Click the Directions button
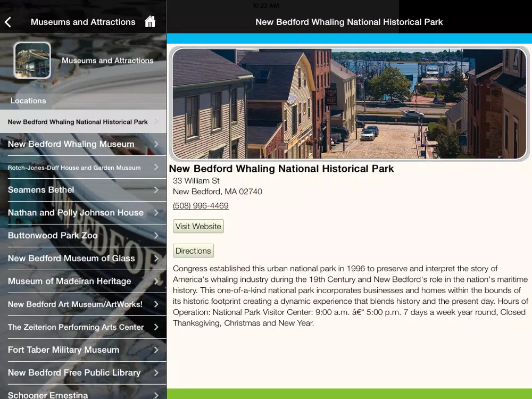 194,251
